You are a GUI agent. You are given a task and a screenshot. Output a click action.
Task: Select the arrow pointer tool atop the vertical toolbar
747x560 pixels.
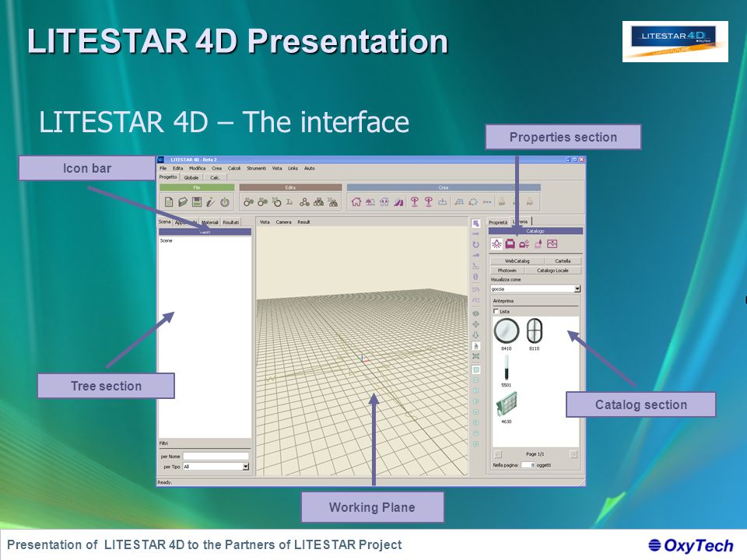click(x=475, y=223)
